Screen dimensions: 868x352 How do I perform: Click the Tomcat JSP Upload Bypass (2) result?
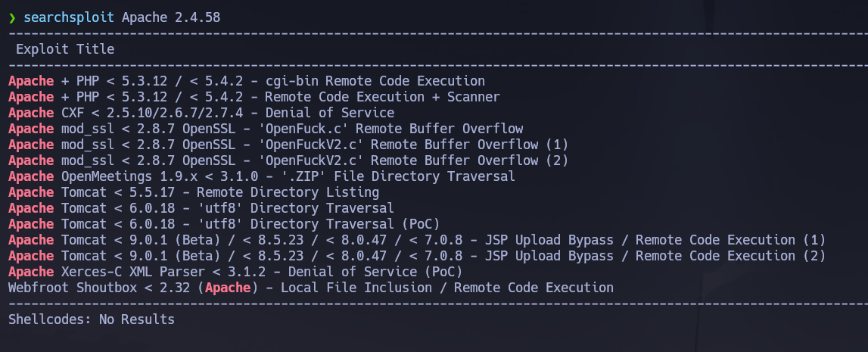[x=417, y=256]
